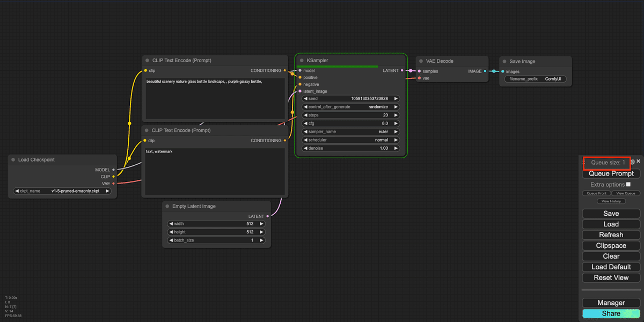Viewport: 644px width, 322px height.
Task: Open Clipspace
Action: (x=611, y=245)
